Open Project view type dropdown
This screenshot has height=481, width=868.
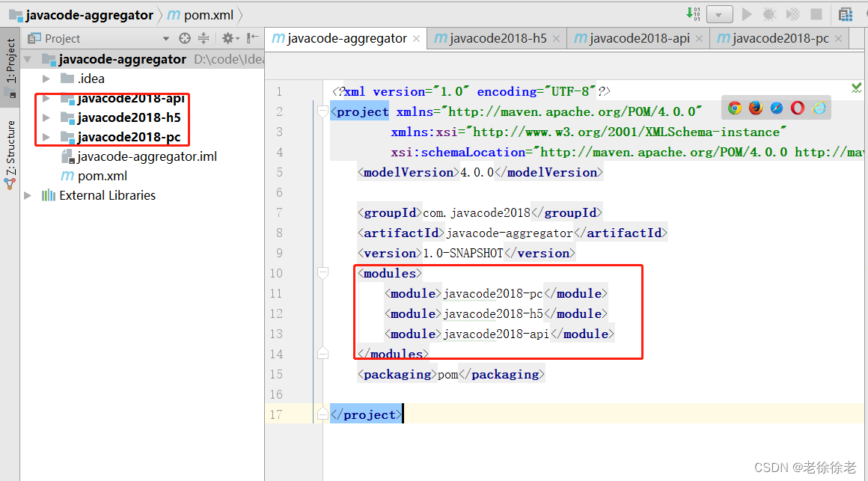pos(165,39)
